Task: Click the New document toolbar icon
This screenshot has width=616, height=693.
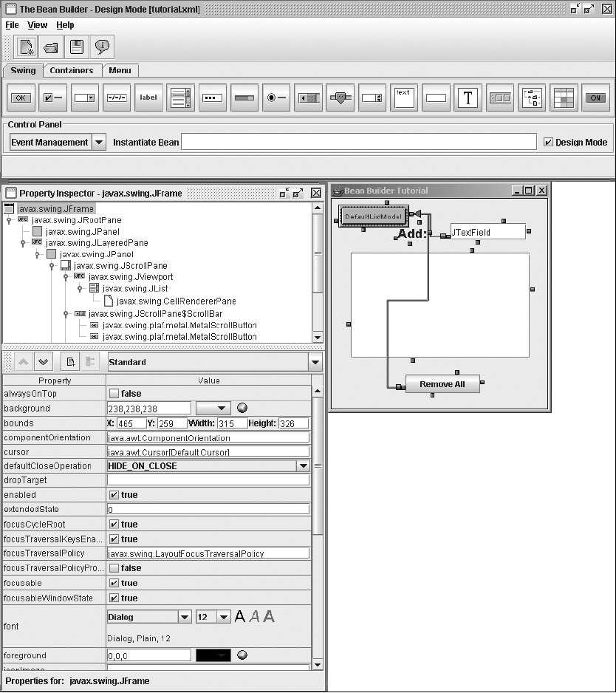Action: click(26, 47)
